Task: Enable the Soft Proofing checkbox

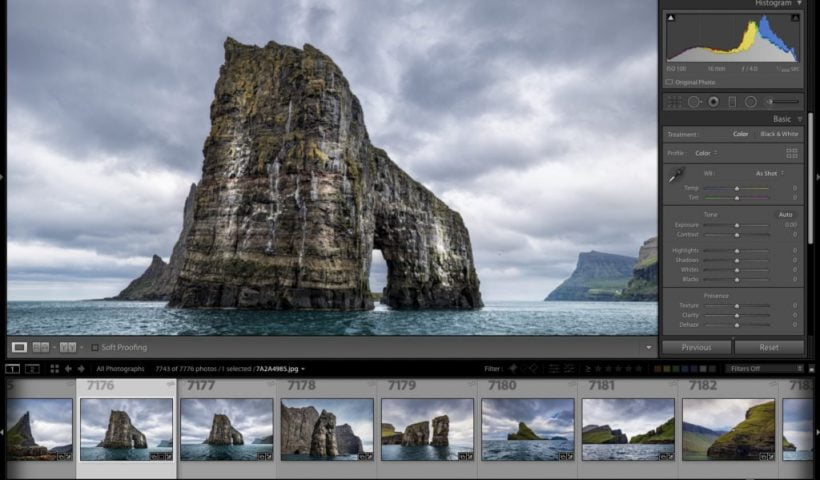Action: [95, 347]
